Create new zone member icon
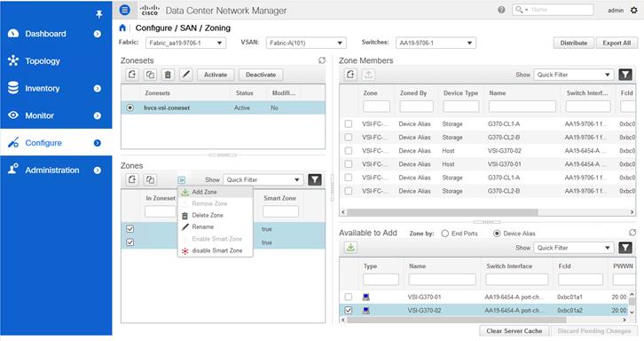 click(350, 75)
